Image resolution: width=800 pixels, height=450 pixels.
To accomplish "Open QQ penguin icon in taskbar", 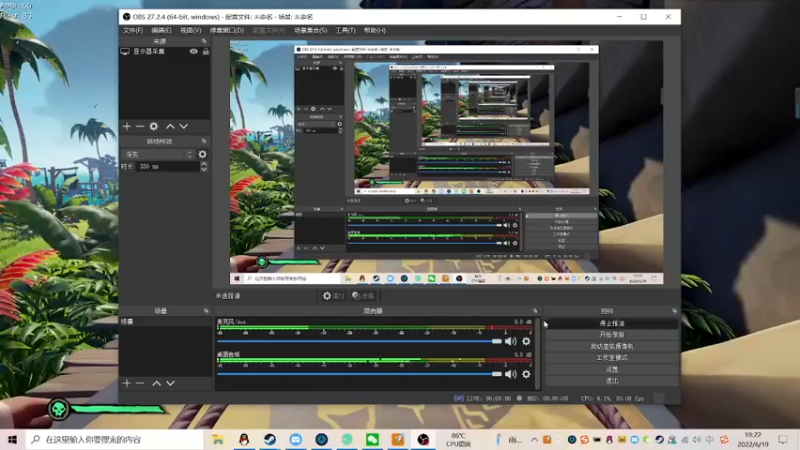I will pos(244,439).
